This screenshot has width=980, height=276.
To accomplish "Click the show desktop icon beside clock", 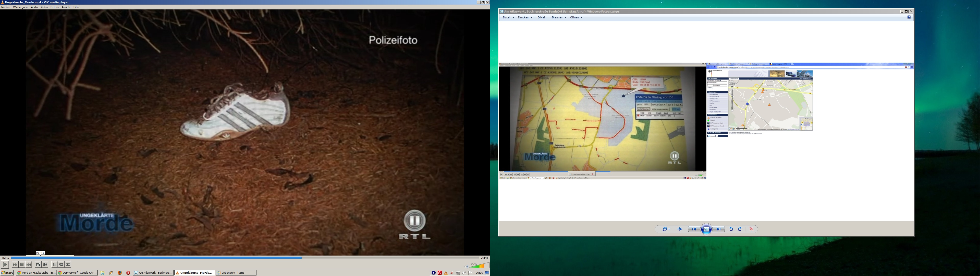I will point(487,273).
